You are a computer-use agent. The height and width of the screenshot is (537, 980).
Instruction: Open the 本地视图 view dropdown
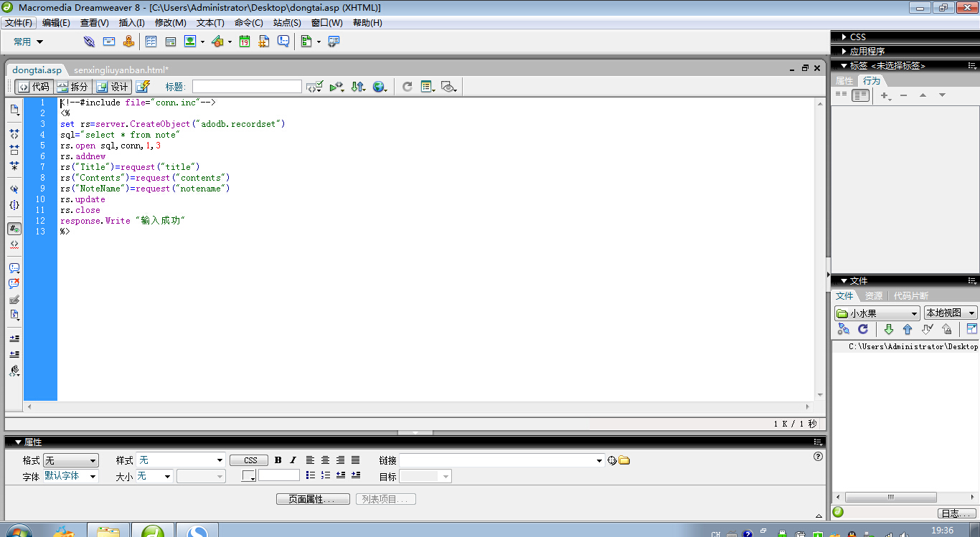click(x=951, y=313)
